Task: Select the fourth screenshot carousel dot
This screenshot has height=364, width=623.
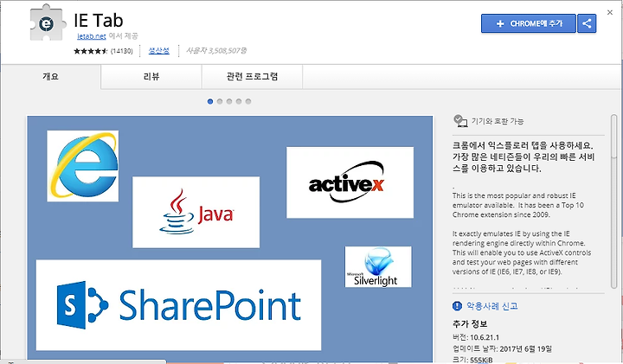Action: [239, 102]
